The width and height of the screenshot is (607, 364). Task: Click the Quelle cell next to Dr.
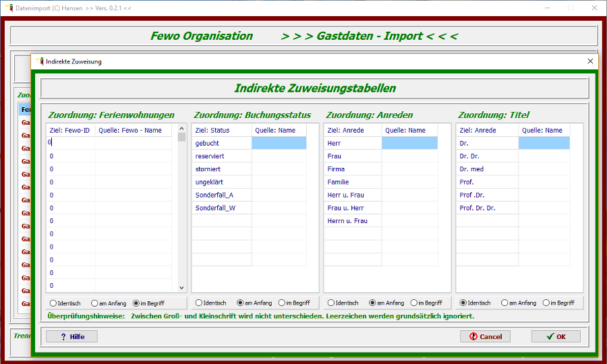pyautogui.click(x=544, y=143)
